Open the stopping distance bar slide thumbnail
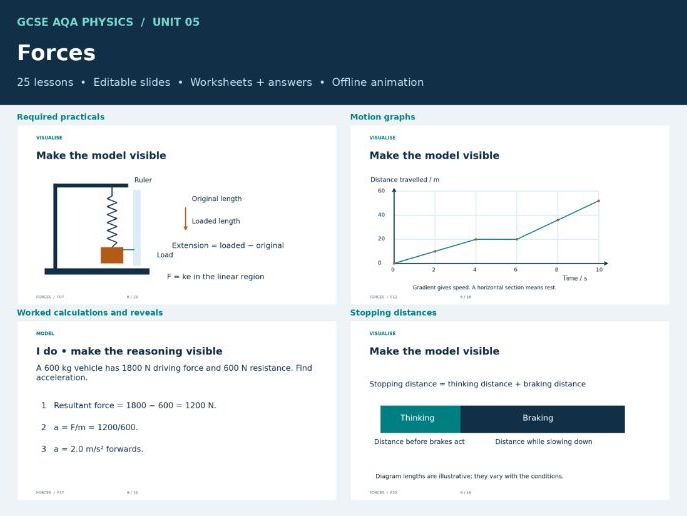 (510, 411)
